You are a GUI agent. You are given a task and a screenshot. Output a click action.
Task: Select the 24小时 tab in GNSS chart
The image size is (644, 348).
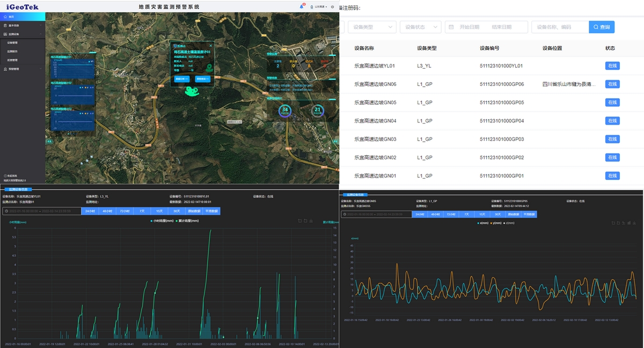(420, 214)
